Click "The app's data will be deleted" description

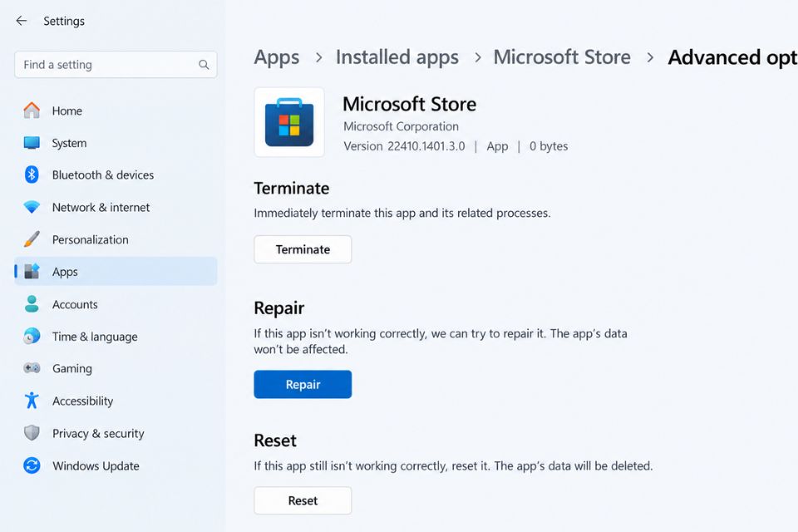[x=574, y=465]
